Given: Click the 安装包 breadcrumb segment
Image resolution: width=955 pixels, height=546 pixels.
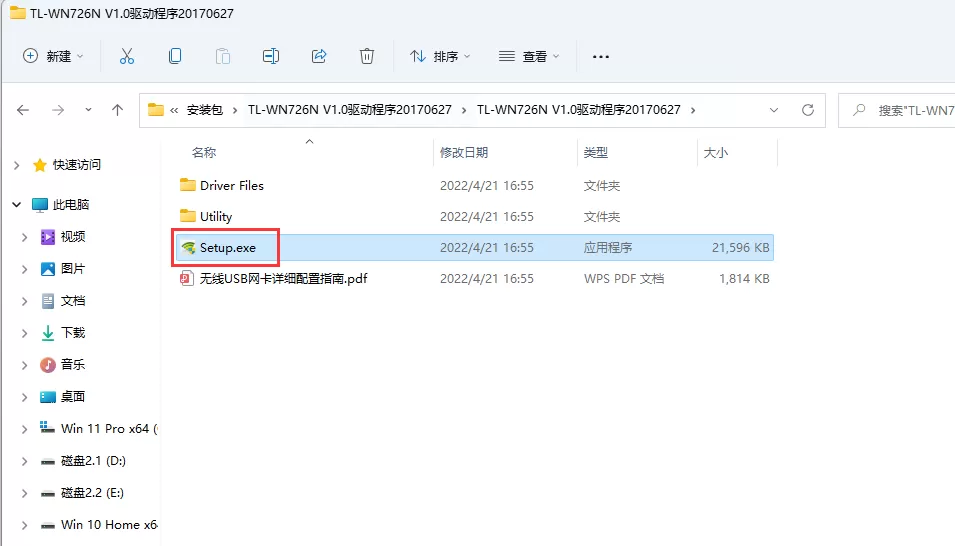Looking at the screenshot, I should [205, 110].
